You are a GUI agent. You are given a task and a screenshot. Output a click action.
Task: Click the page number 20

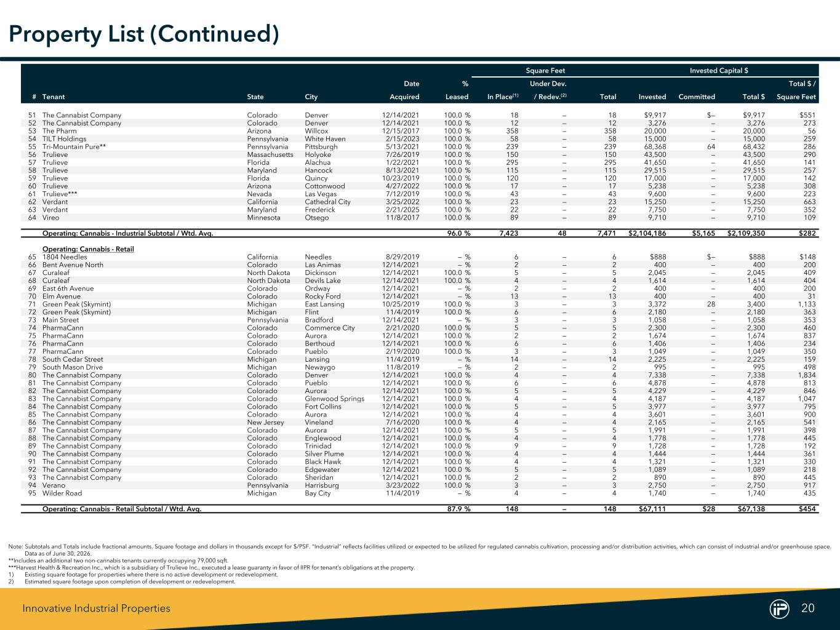(x=808, y=608)
